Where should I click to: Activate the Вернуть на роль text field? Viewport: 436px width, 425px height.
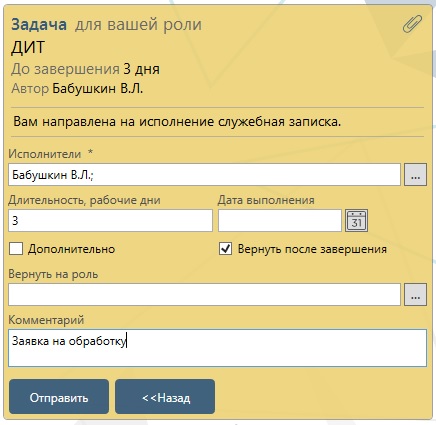pyautogui.click(x=204, y=294)
